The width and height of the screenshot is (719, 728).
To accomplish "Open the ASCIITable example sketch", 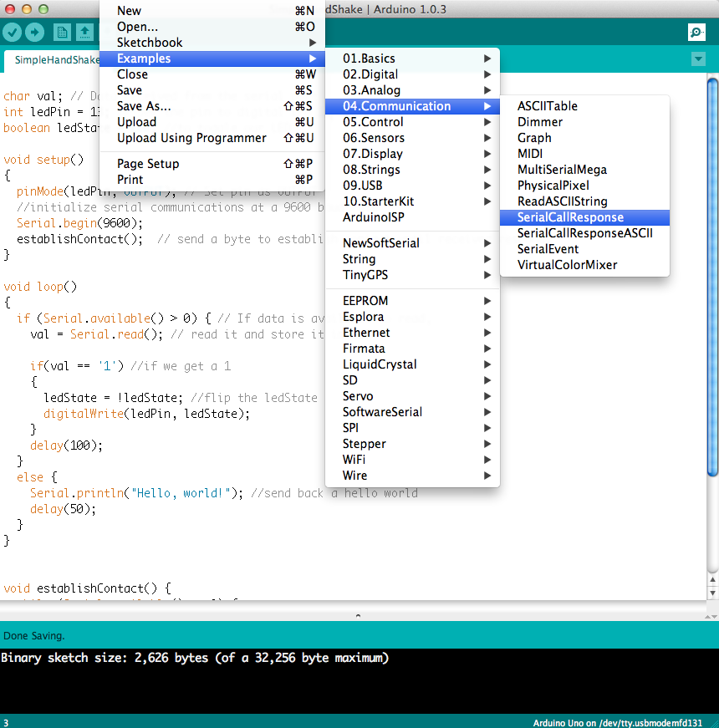I will pyautogui.click(x=584, y=106).
